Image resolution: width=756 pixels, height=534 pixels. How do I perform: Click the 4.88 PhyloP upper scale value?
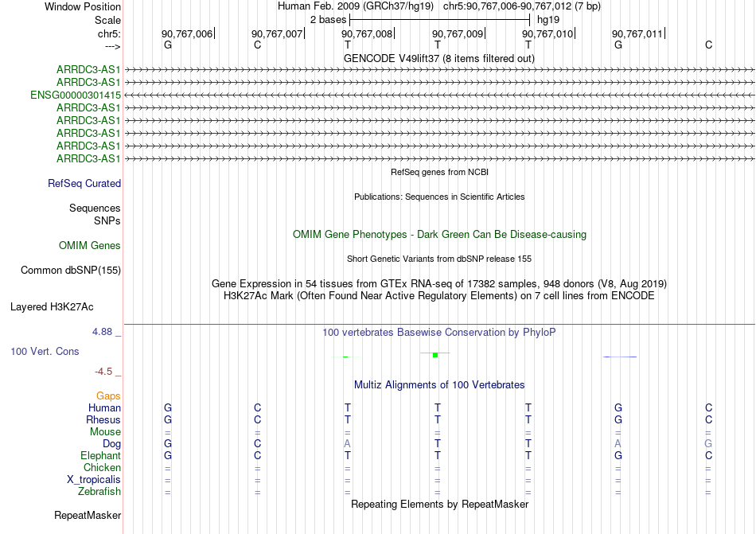tap(103, 332)
